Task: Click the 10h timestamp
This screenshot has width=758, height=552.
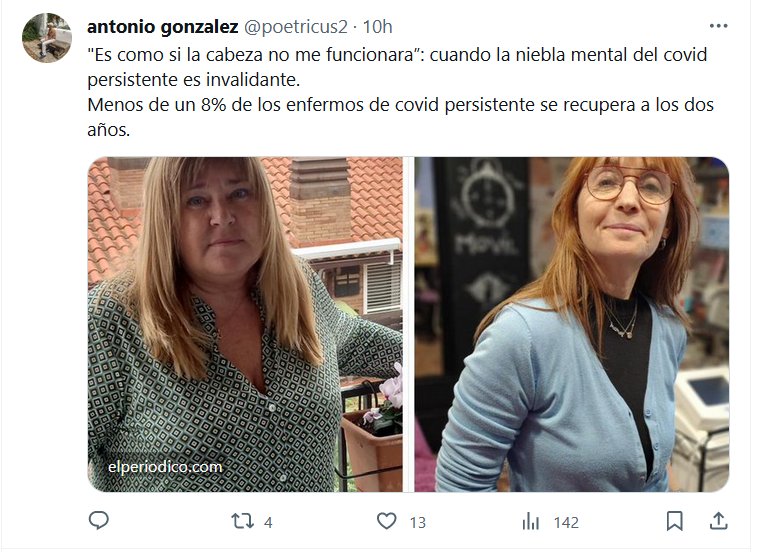Action: click(378, 27)
